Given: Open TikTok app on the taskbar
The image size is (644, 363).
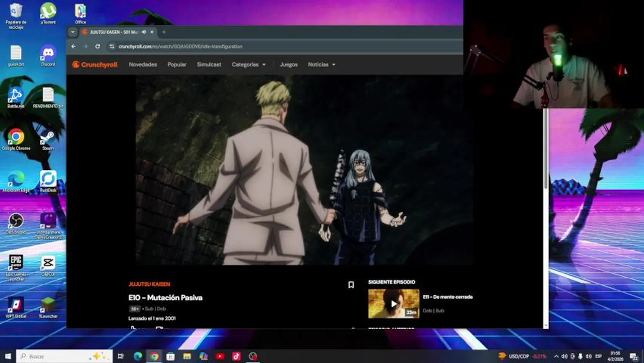Looking at the screenshot, I should [236, 356].
